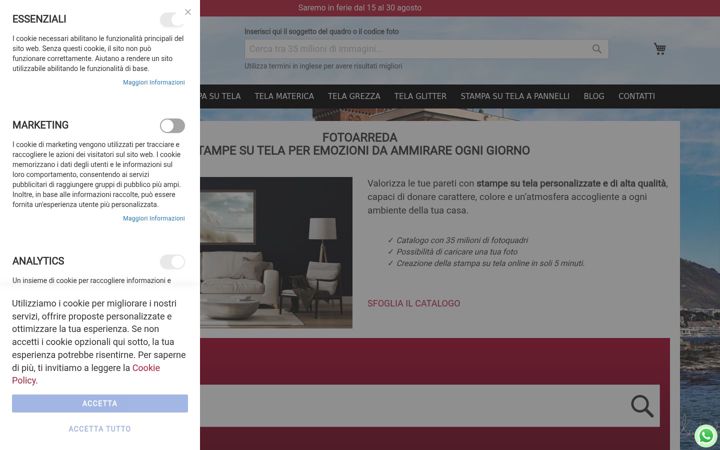Toggle the Analytics cookie switch

[172, 262]
